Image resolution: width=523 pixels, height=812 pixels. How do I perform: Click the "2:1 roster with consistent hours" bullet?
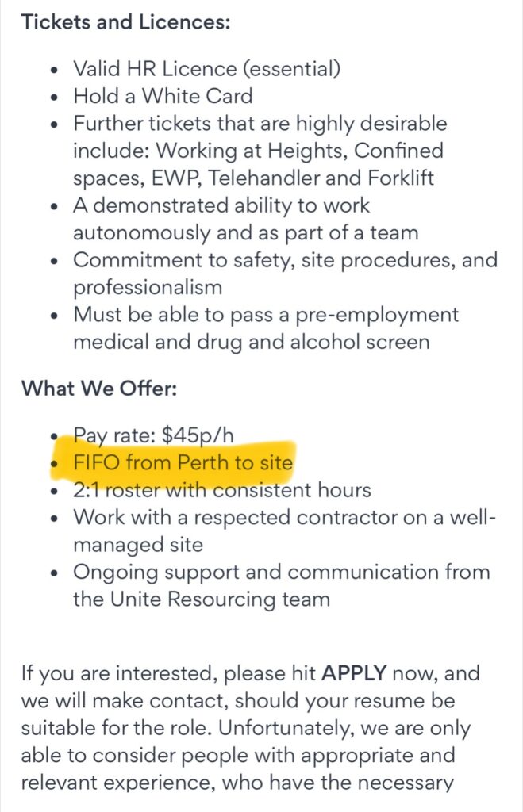pyautogui.click(x=222, y=490)
